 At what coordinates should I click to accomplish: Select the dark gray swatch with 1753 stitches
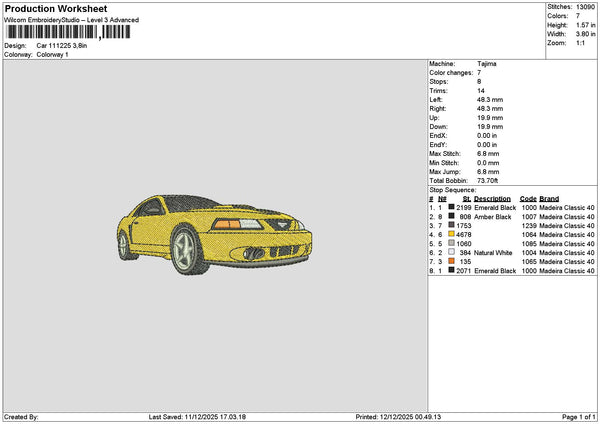[x=452, y=225]
